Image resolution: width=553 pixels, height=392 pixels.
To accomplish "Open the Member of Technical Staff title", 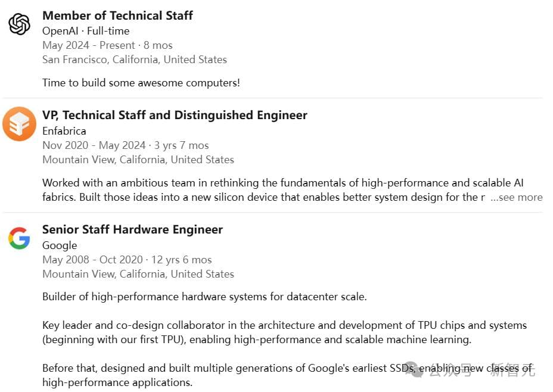I will 117,15.
